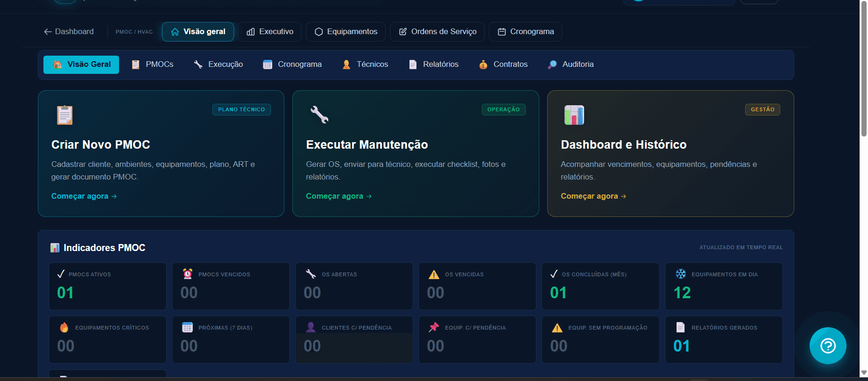
Task: Switch to the Técnicos sub-tab
Action: pyautogui.click(x=365, y=65)
